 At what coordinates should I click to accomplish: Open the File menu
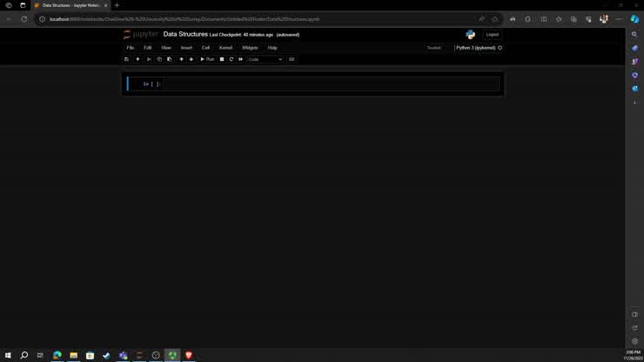point(131,48)
